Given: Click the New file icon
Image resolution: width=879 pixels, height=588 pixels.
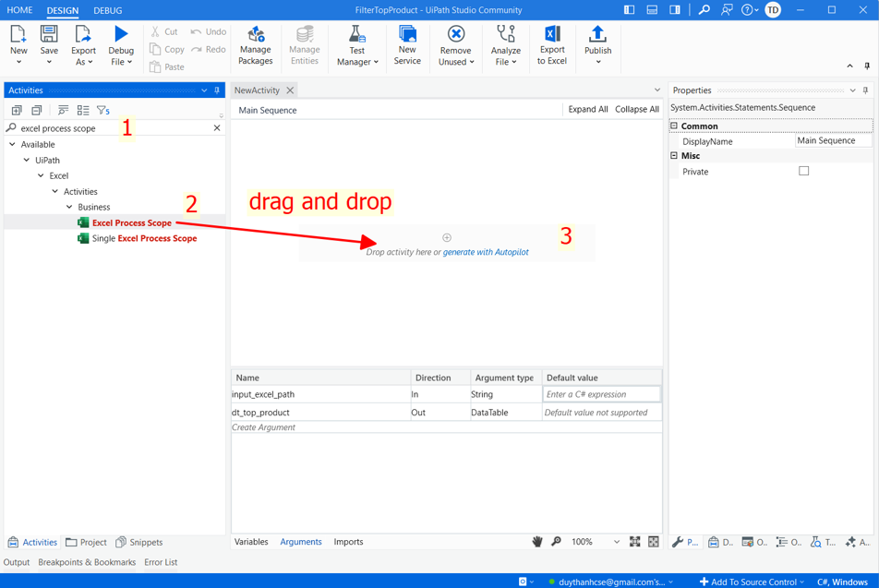Looking at the screenshot, I should point(18,34).
